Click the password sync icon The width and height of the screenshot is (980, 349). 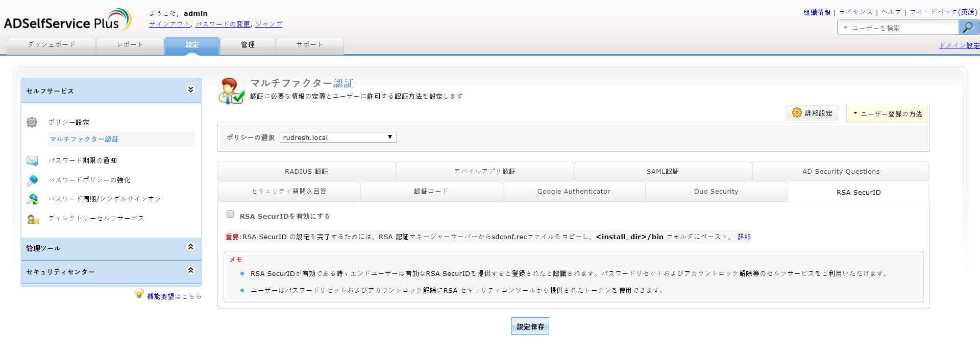click(32, 199)
